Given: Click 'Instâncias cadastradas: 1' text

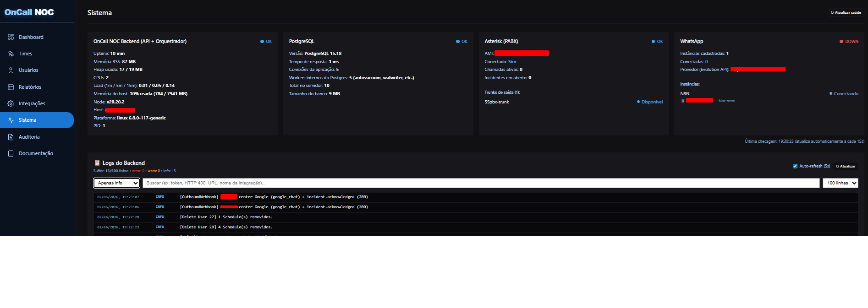Looking at the screenshot, I should 704,54.
